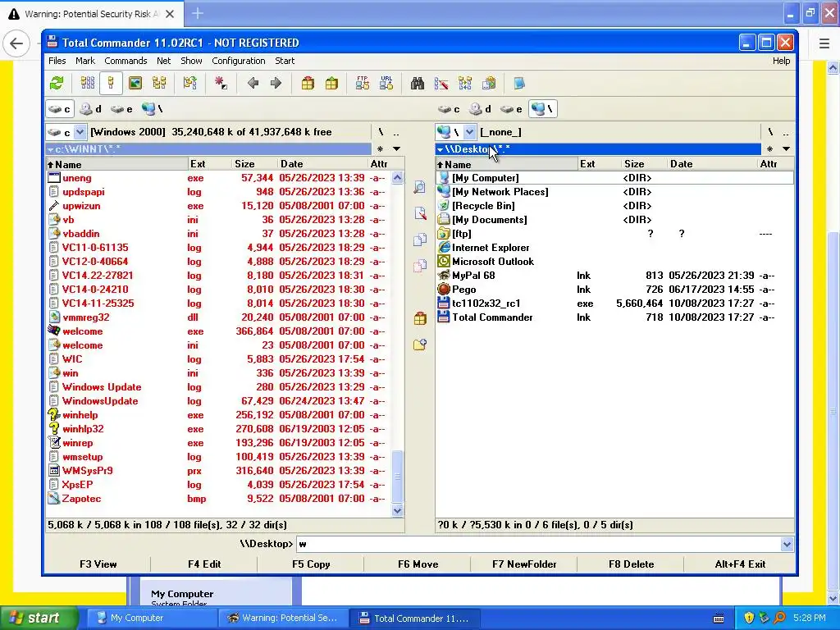Select the full details view icon

(111, 83)
